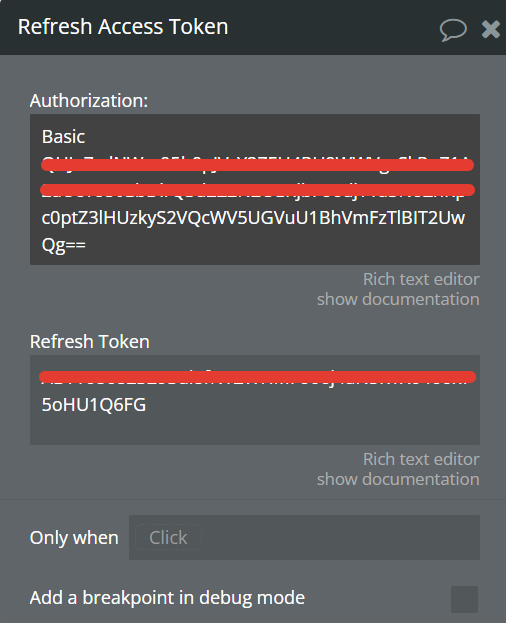Place cursor after 'Qg==' in Authorization
The image size is (506, 623).
tap(87, 245)
